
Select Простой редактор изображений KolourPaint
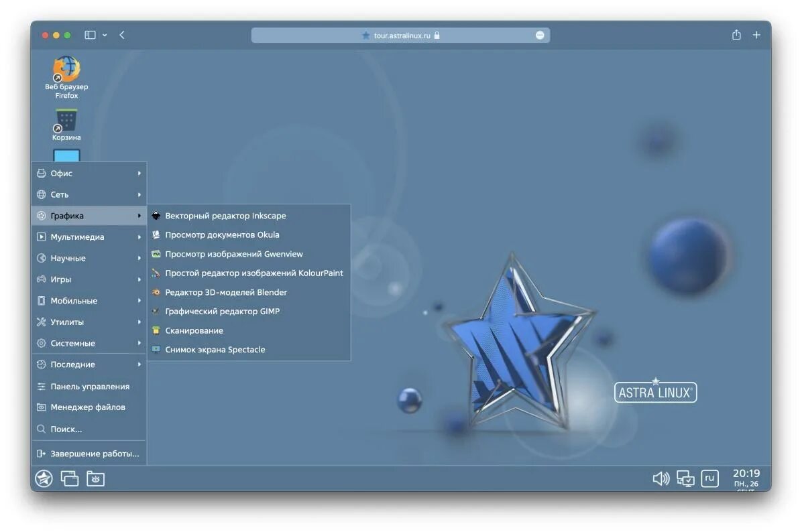(249, 273)
